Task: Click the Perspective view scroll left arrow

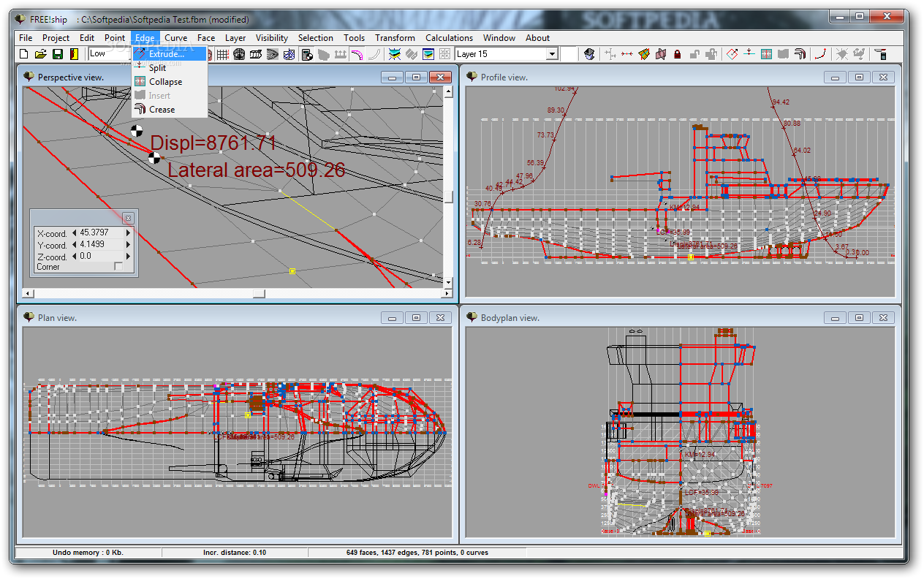Action: 27,293
